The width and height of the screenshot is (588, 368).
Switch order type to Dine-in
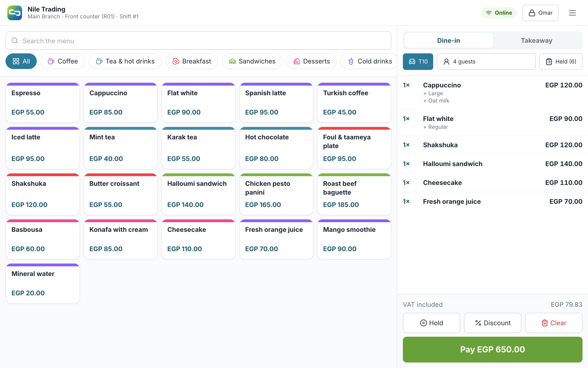(449, 40)
